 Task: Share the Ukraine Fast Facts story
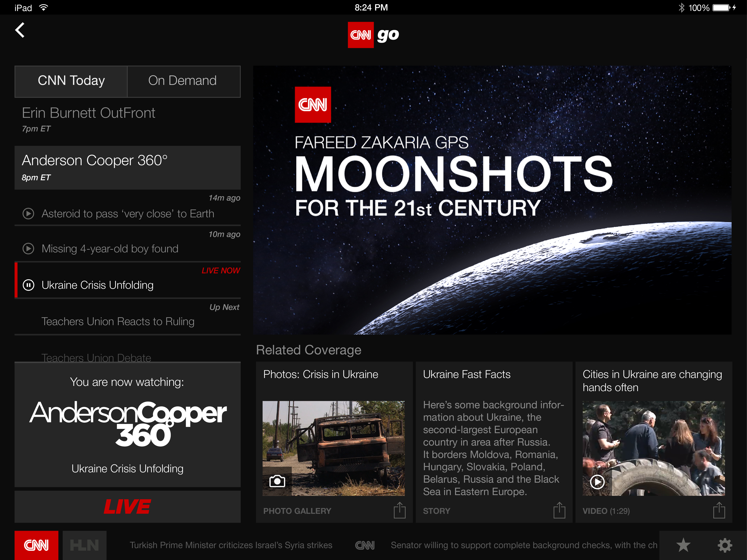point(559,510)
